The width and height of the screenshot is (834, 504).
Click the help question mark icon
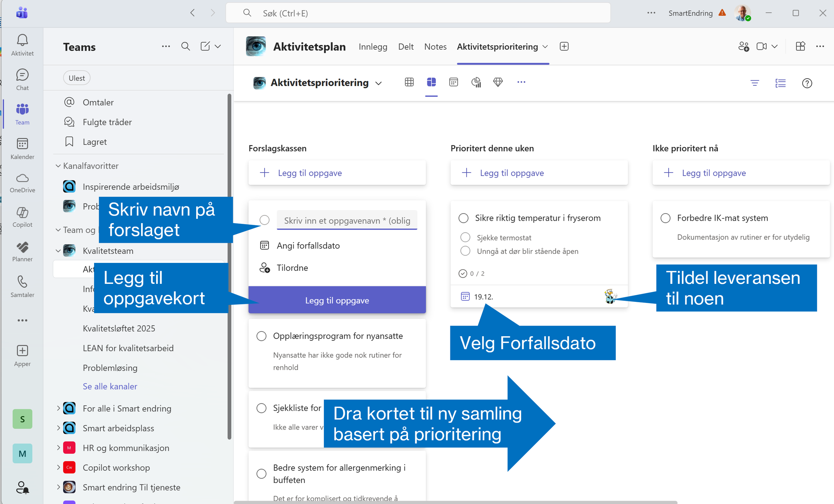click(807, 83)
